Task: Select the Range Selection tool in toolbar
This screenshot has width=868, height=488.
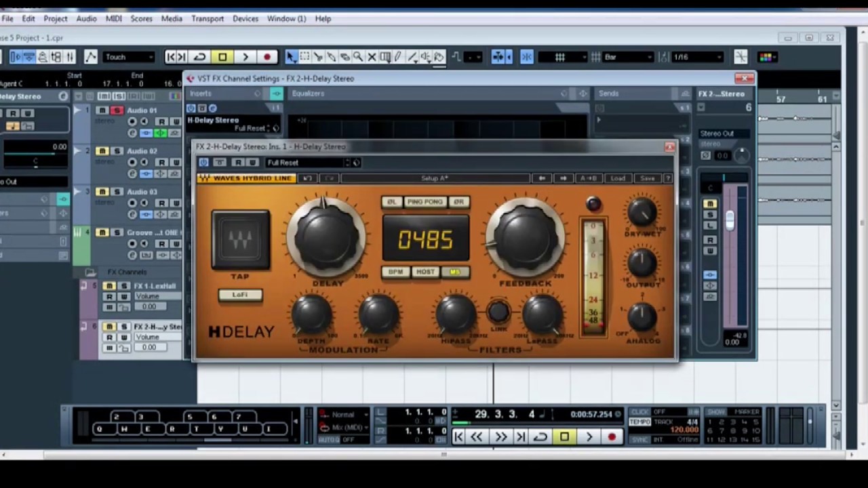Action: (x=304, y=57)
